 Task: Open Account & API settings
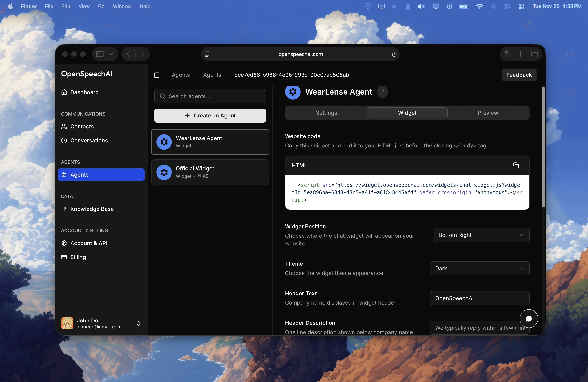tap(101, 243)
